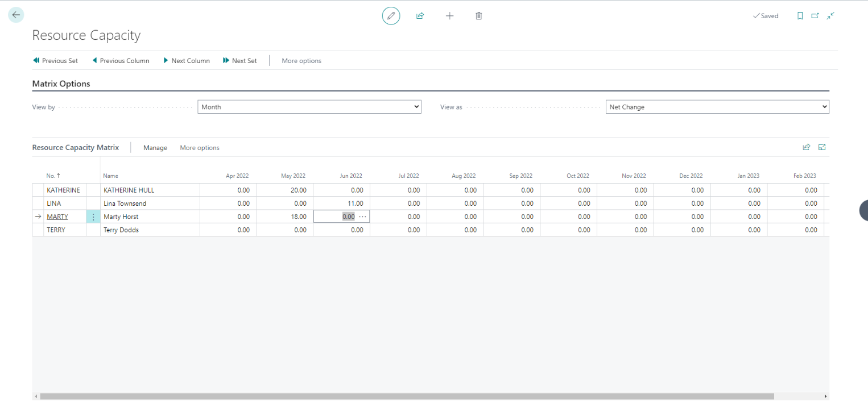This screenshot has height=415, width=868.
Task: Open the Manage menu
Action: [155, 148]
